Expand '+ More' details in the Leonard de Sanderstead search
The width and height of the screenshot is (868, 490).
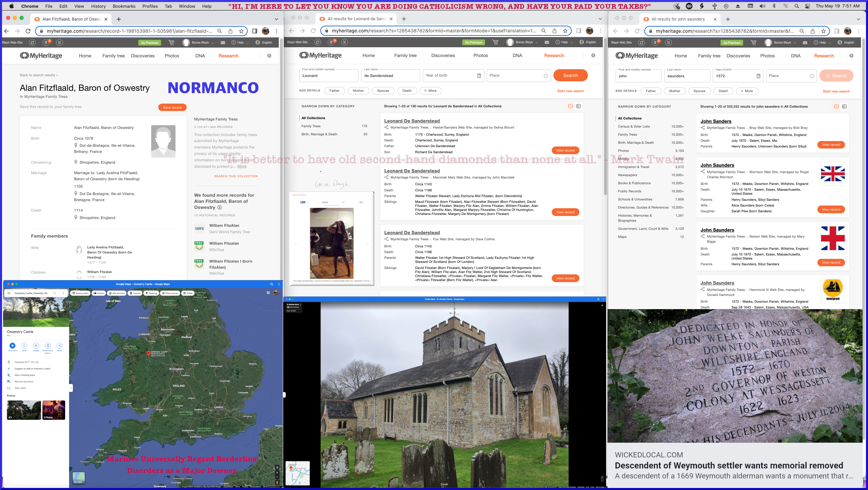point(430,91)
